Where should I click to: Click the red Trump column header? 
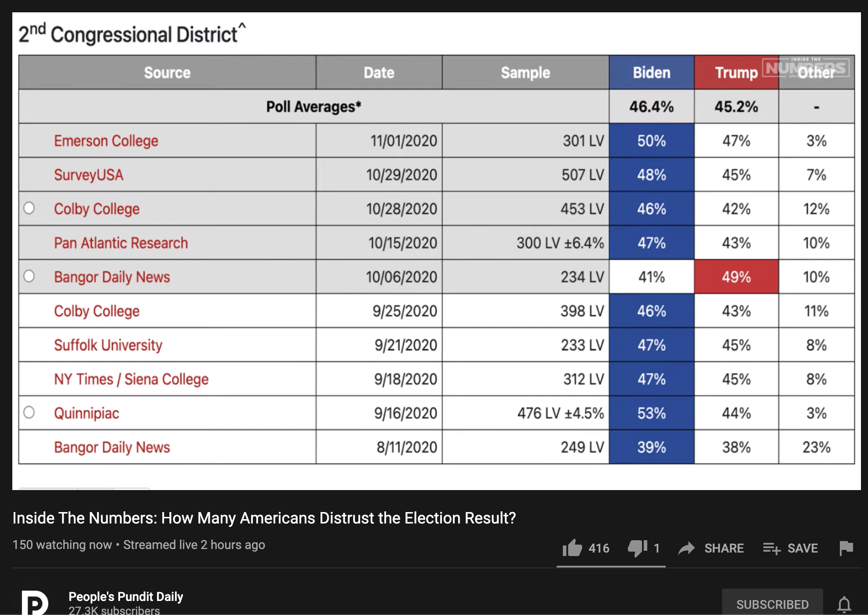tap(737, 73)
